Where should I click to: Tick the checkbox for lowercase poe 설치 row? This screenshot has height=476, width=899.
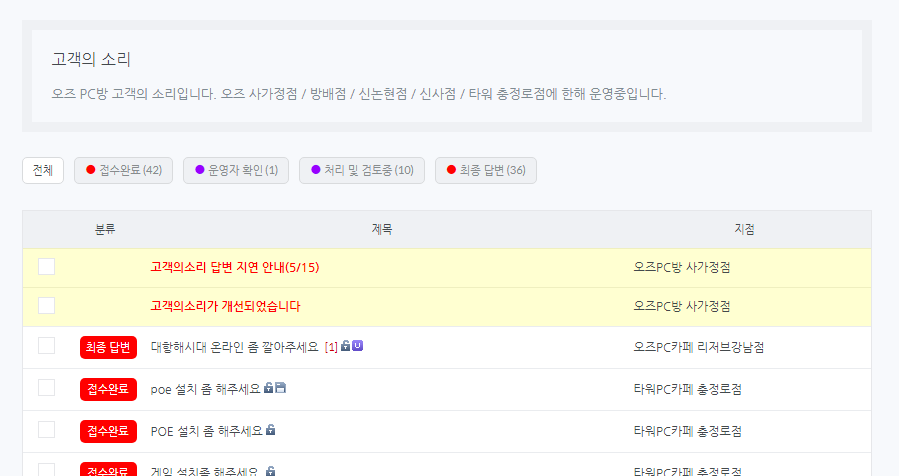click(x=46, y=388)
